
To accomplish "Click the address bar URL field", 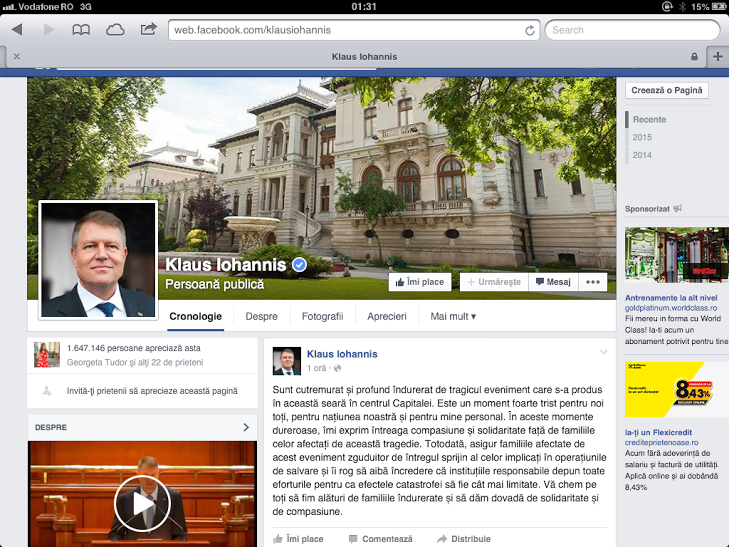I will (354, 30).
